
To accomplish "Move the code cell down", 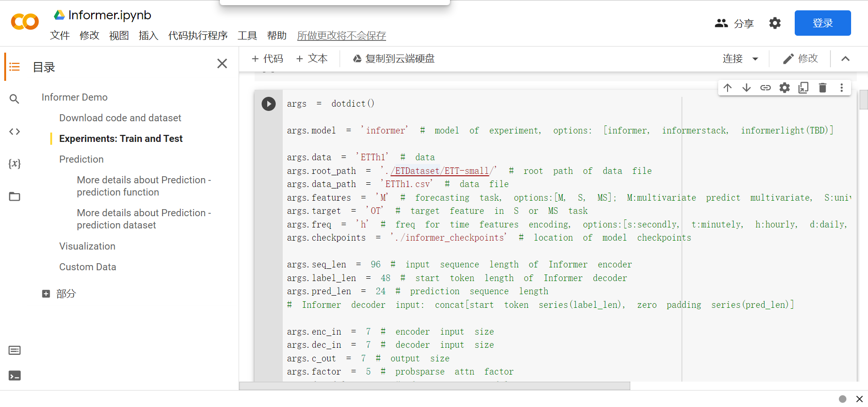I will click(746, 87).
